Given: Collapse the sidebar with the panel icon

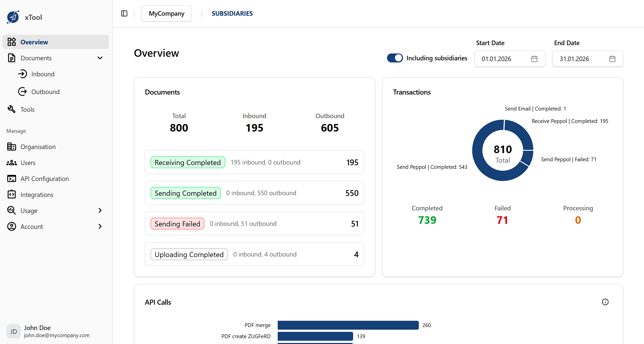Looking at the screenshot, I should tap(124, 13).
